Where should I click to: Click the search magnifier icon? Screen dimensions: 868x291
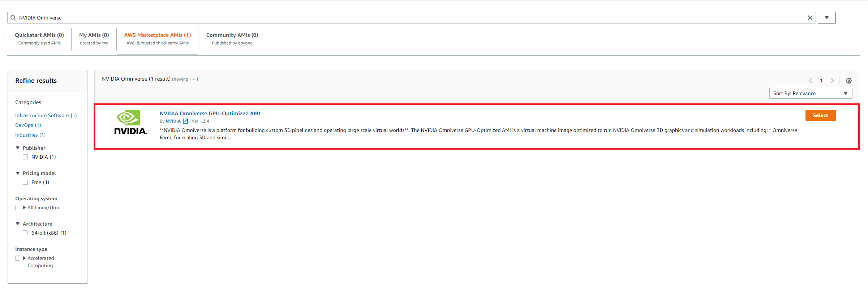tap(13, 18)
